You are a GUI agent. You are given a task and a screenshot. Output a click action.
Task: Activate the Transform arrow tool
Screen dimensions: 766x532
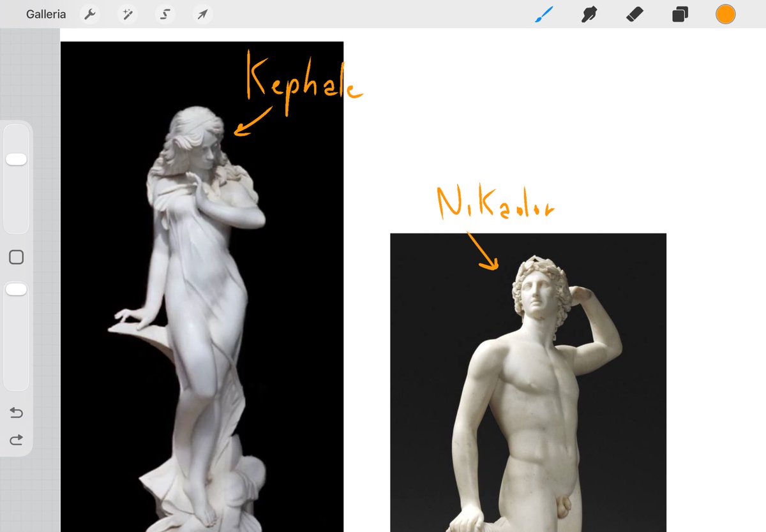202,14
